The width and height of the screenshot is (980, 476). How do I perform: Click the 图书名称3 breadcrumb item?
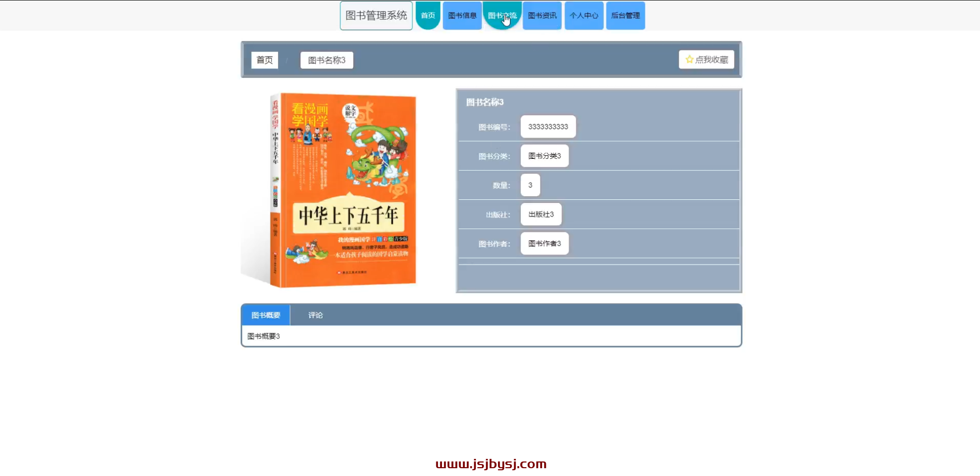pos(327,60)
